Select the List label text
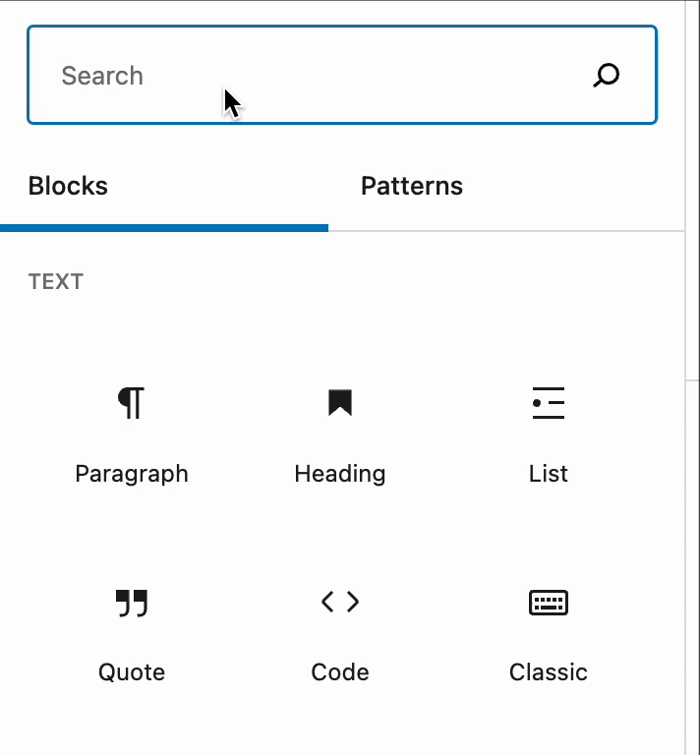This screenshot has height=755, width=700. [549, 473]
